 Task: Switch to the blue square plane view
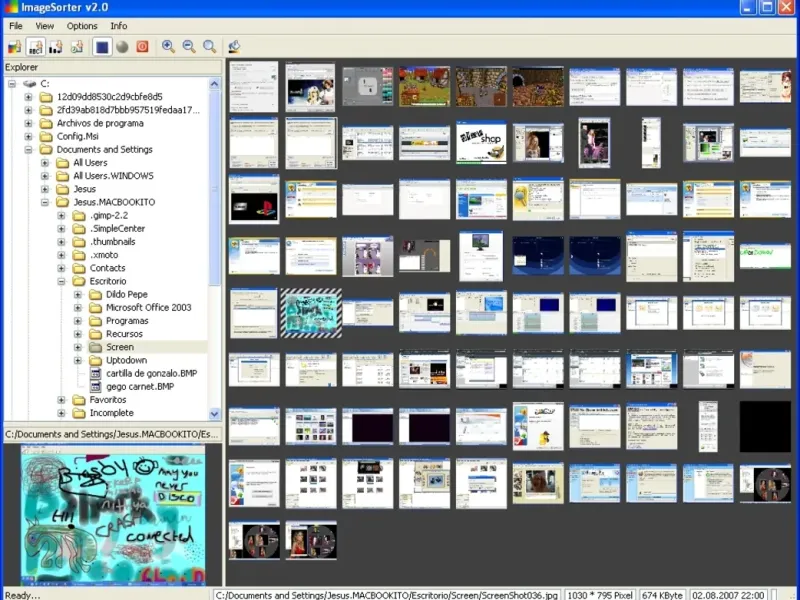[102, 46]
